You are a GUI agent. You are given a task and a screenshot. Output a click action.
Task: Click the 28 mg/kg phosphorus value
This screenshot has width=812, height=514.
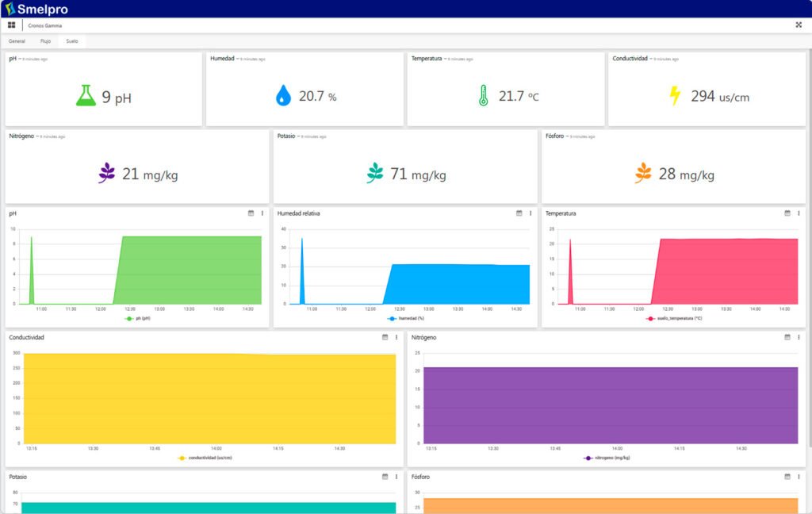coord(687,174)
